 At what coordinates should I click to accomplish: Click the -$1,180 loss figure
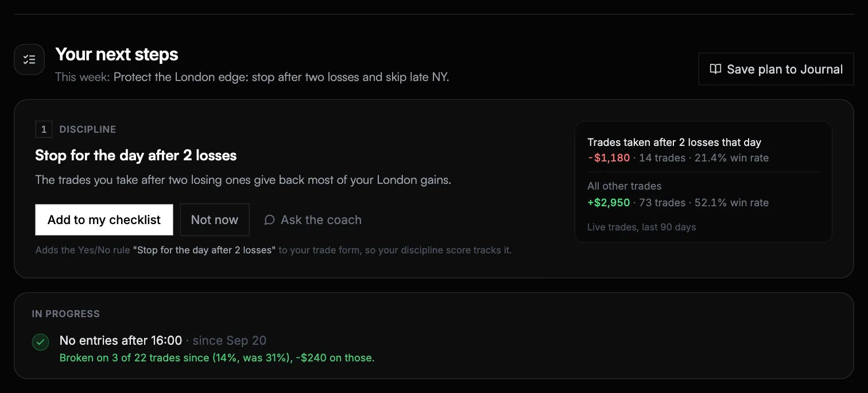click(609, 158)
